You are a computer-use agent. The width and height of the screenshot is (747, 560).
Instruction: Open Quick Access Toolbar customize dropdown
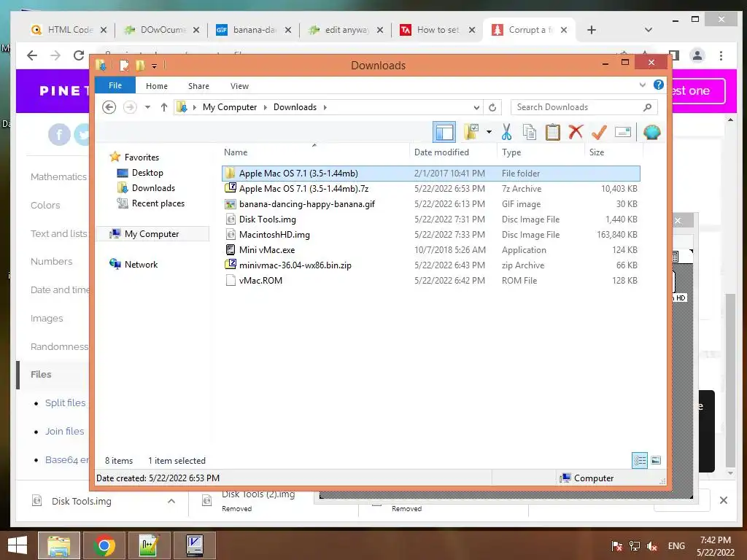point(155,66)
